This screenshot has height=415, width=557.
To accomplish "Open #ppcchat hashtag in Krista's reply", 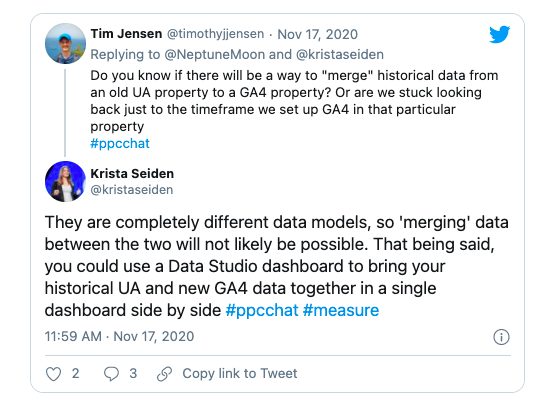I will click(262, 310).
